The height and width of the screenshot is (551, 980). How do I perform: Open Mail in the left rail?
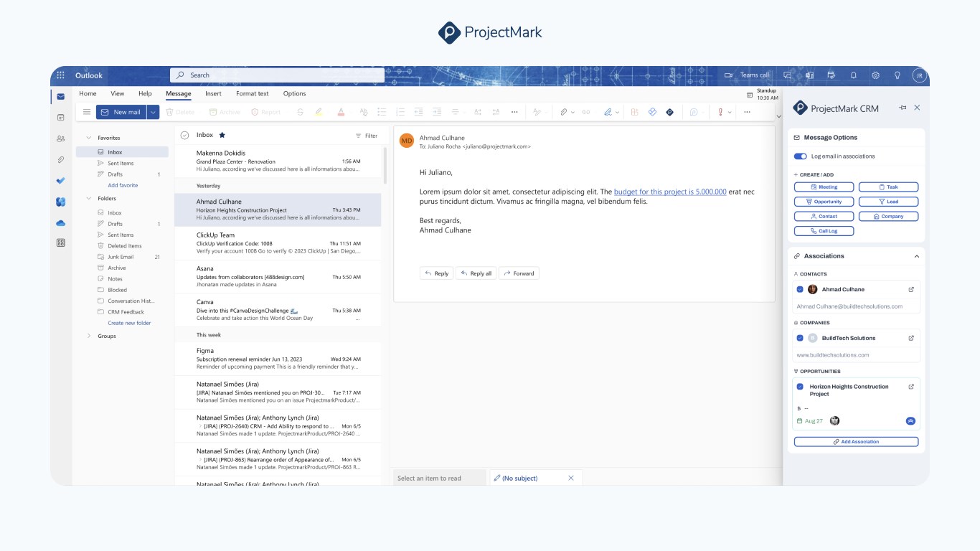pos(60,96)
